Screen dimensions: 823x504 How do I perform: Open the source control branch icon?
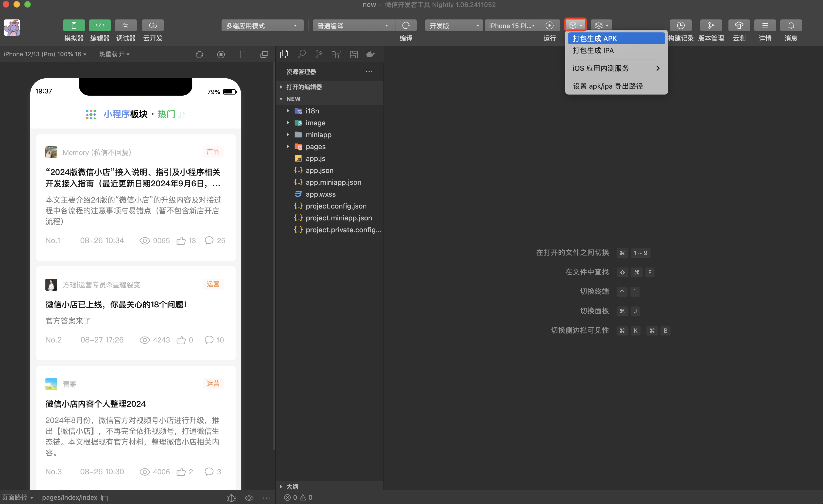pyautogui.click(x=319, y=54)
